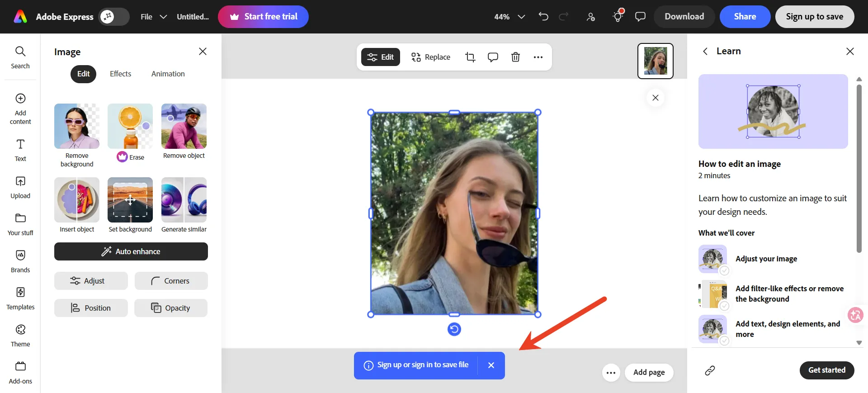Click Replace in floating toolbar

click(431, 57)
